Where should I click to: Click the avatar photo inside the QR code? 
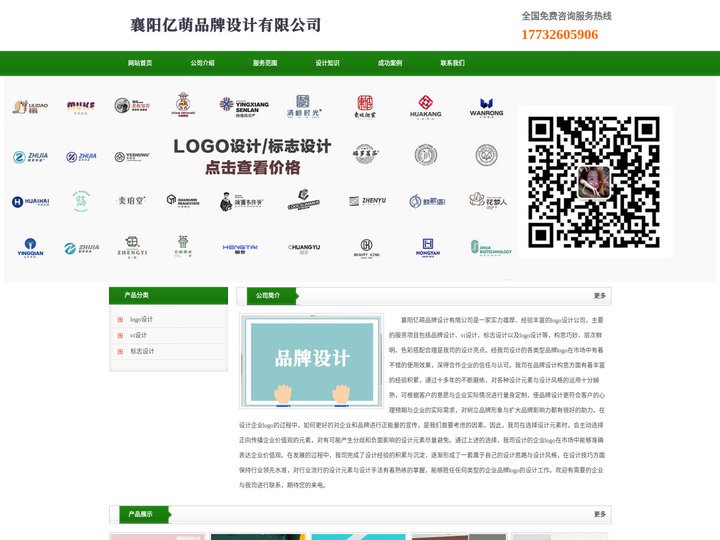pyautogui.click(x=594, y=182)
